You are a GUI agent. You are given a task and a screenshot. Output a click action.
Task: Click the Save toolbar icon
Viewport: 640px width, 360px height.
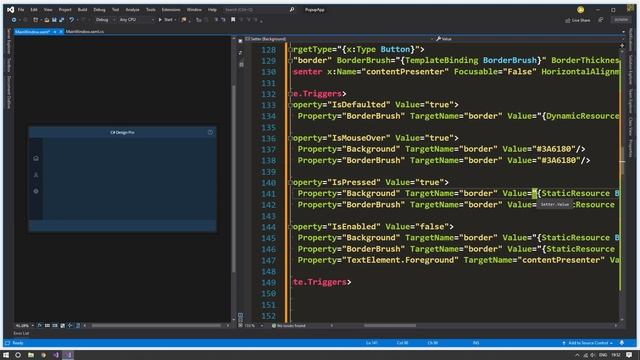click(x=54, y=20)
